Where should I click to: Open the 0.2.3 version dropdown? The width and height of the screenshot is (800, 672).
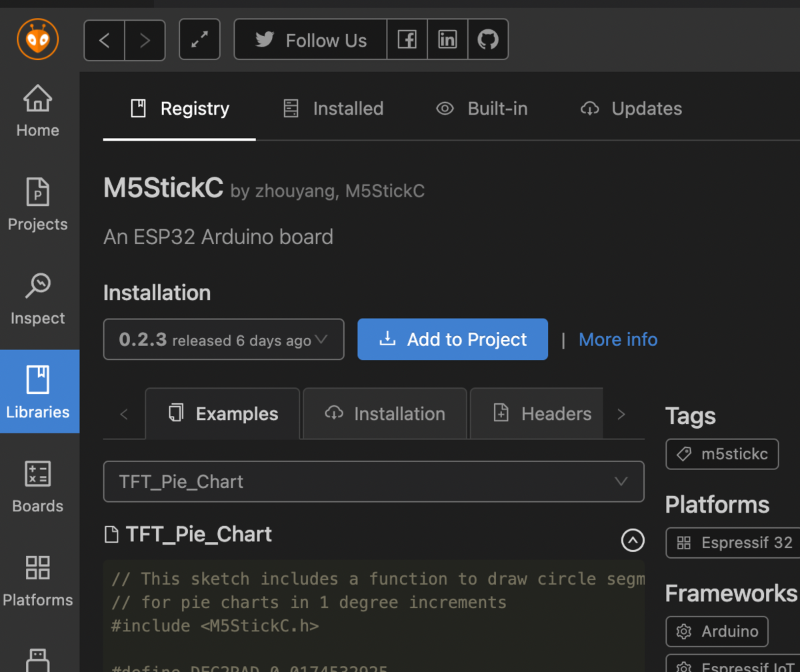click(223, 340)
